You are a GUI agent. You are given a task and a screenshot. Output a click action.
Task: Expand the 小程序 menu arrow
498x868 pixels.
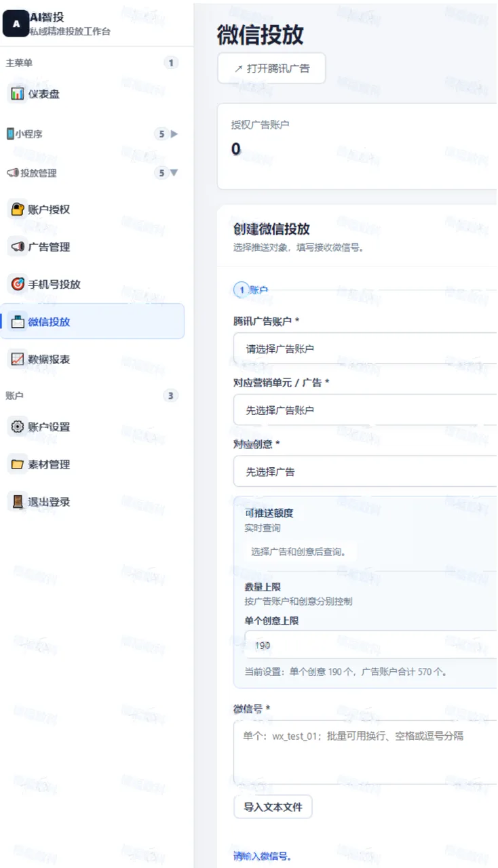(x=174, y=134)
